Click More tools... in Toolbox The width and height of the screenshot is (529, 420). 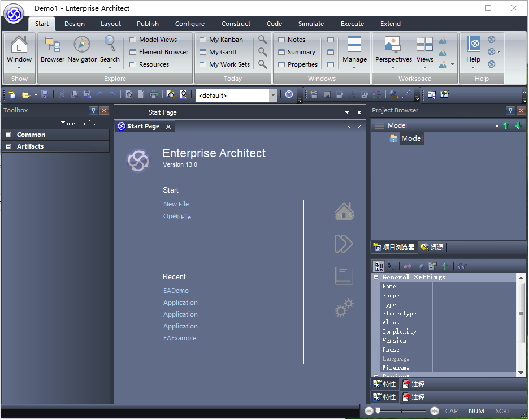[83, 123]
